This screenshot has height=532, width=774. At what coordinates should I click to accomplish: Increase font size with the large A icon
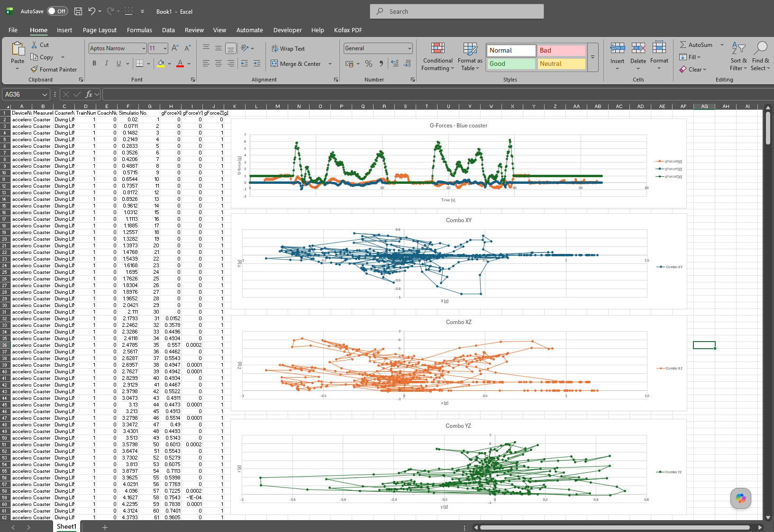click(175, 48)
